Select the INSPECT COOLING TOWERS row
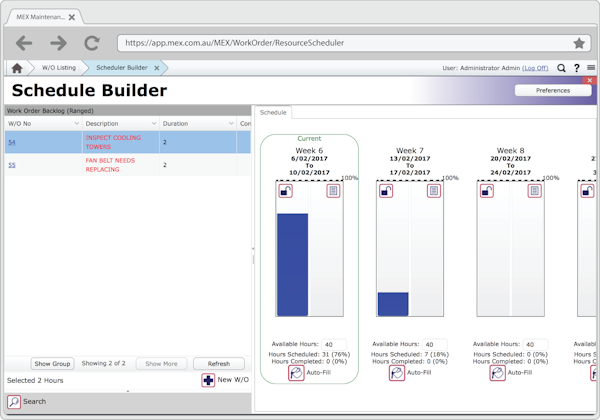This screenshot has width=600, height=420. click(x=128, y=142)
